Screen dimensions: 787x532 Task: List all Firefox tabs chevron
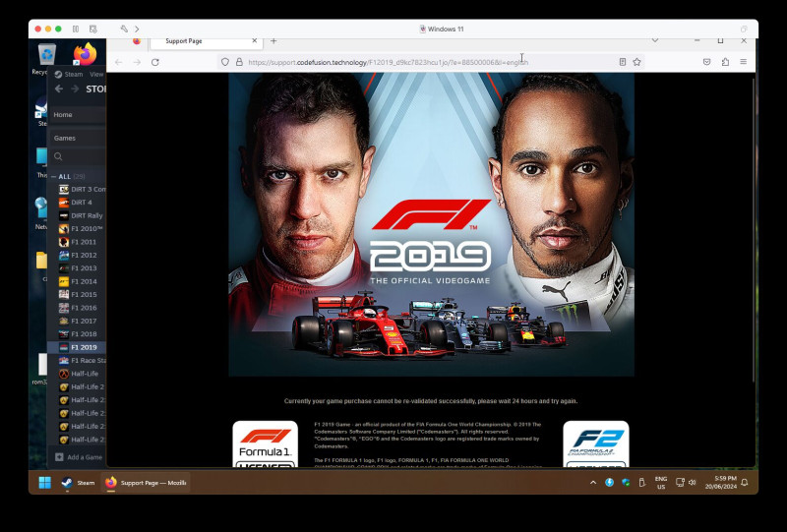tap(655, 40)
